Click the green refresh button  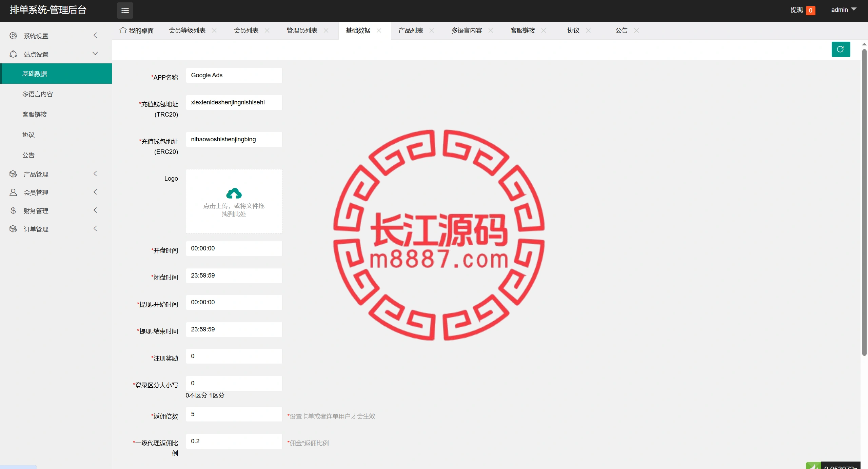841,49
